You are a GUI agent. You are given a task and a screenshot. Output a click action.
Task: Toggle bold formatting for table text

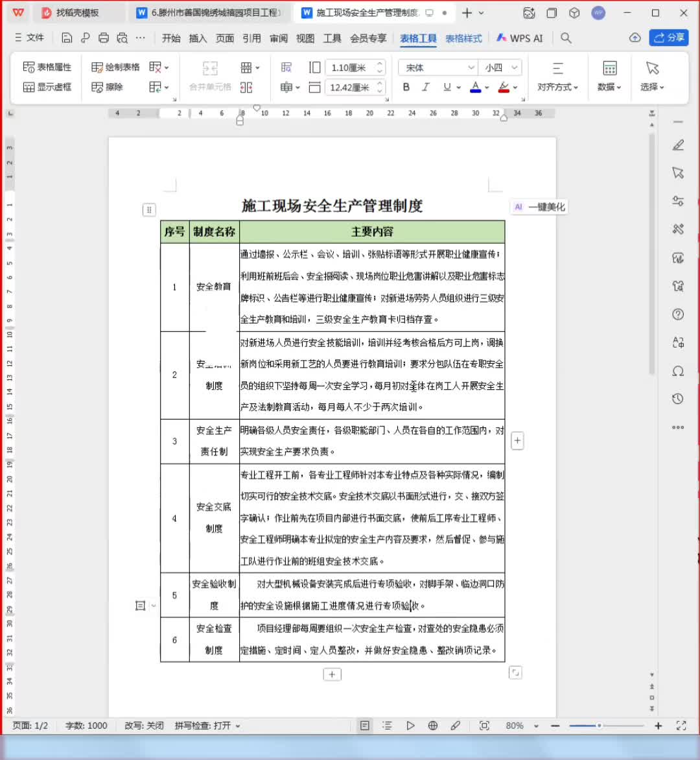coord(405,87)
